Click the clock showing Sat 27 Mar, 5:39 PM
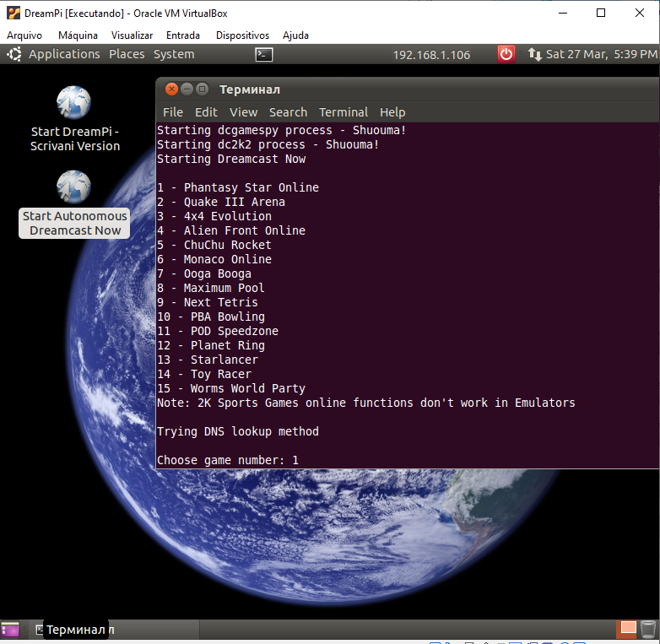The height and width of the screenshot is (644, 660). [601, 54]
